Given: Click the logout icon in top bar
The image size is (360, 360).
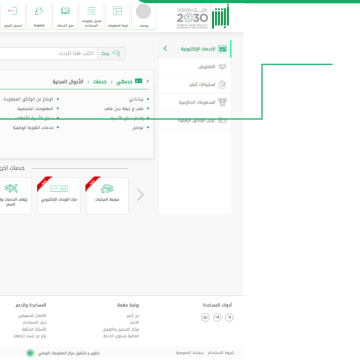Looking at the screenshot, I should click(12, 11).
